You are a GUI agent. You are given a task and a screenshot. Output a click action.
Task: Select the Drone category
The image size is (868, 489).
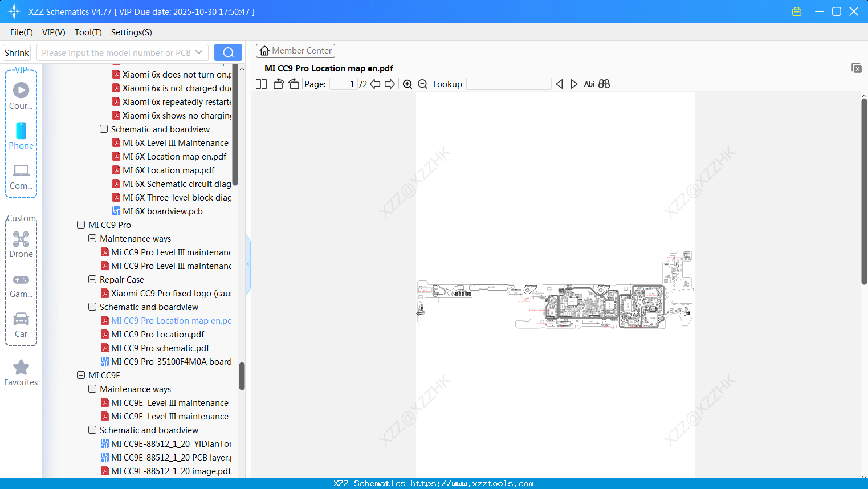pos(21,244)
